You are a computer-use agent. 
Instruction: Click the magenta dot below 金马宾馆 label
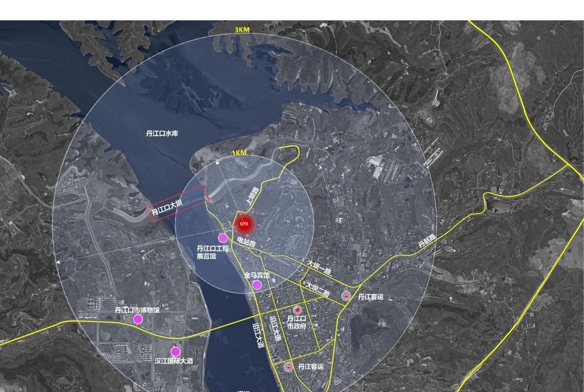coord(257,285)
